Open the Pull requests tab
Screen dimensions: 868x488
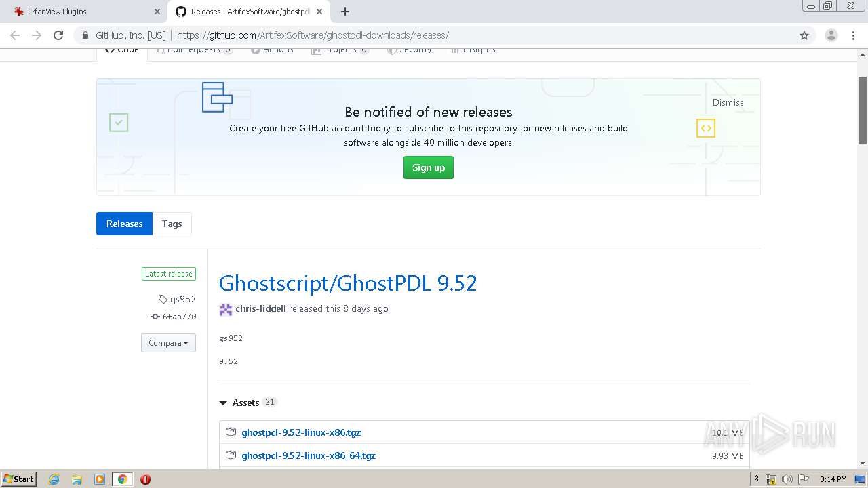pyautogui.click(x=194, y=49)
